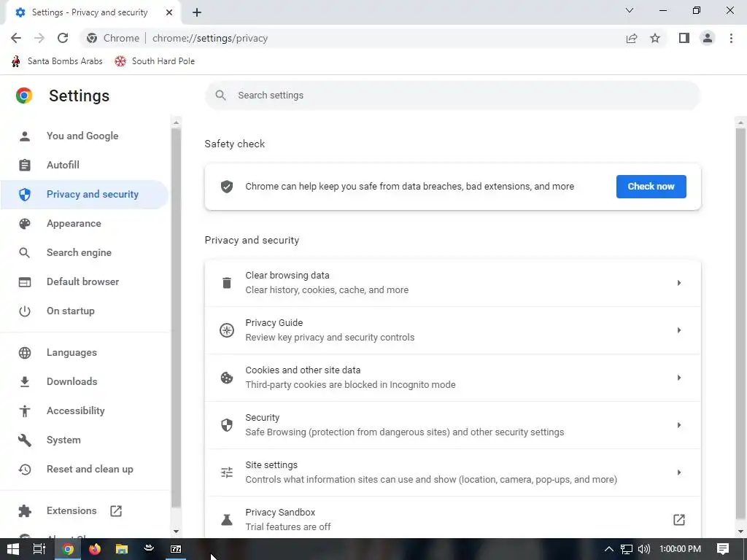Select Privacy and security in sidebar

tap(85, 194)
